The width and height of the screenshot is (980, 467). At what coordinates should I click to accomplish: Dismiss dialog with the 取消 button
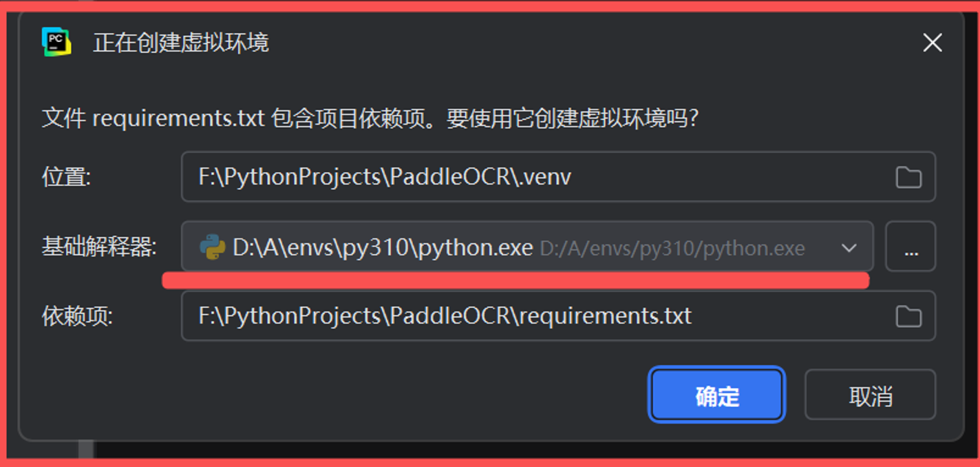[870, 395]
